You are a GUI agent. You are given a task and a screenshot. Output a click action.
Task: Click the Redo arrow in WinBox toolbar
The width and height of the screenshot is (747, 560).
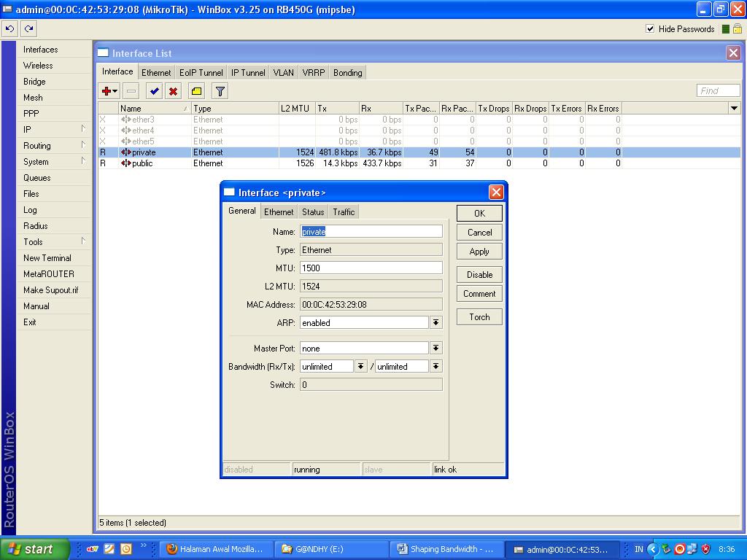[x=29, y=29]
